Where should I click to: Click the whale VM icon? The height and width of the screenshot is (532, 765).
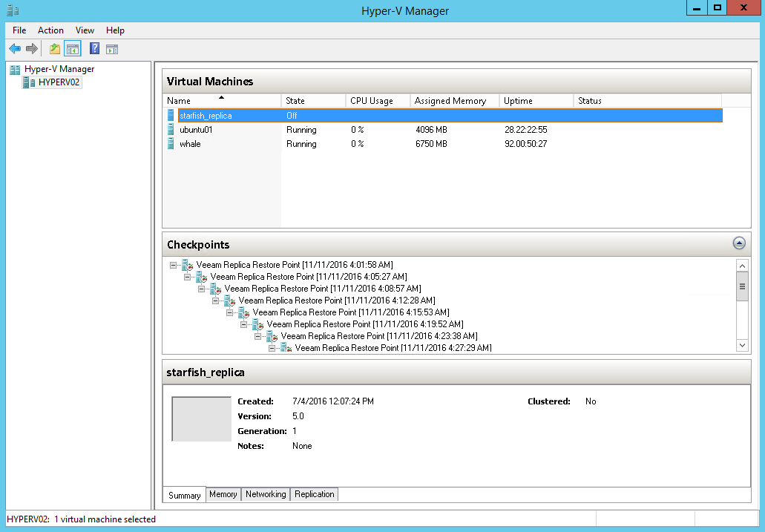170,143
